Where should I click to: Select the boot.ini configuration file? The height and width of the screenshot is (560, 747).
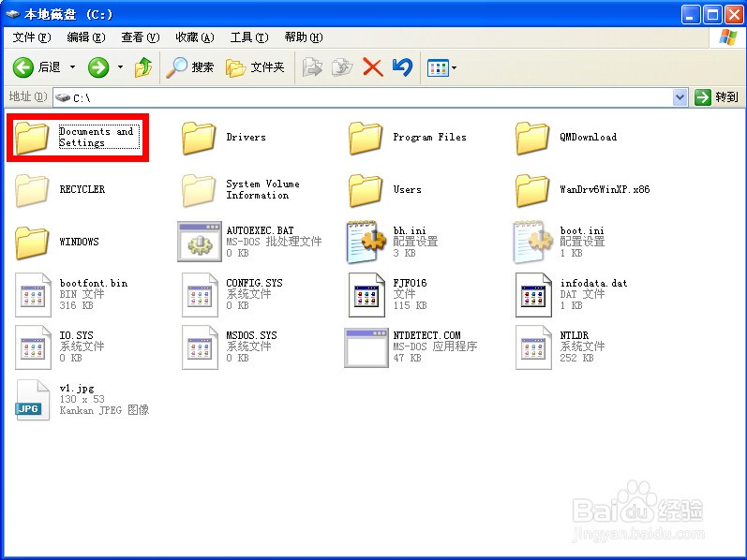[532, 242]
